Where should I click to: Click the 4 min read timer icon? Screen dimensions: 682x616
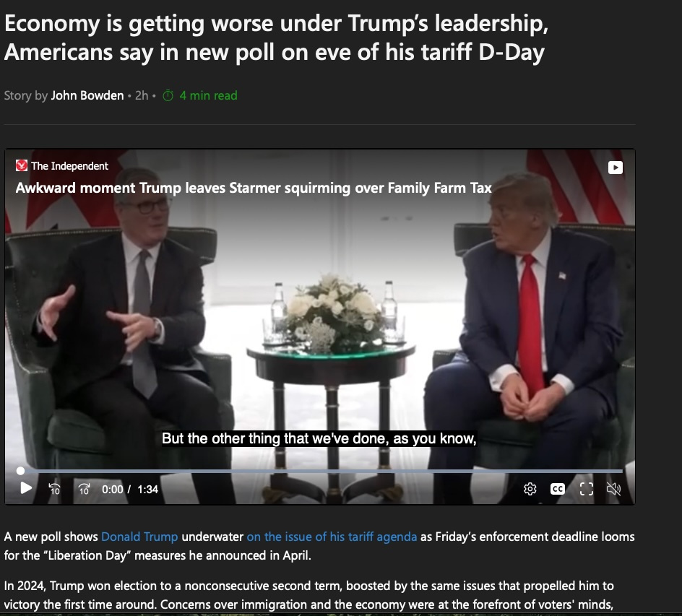coord(168,95)
